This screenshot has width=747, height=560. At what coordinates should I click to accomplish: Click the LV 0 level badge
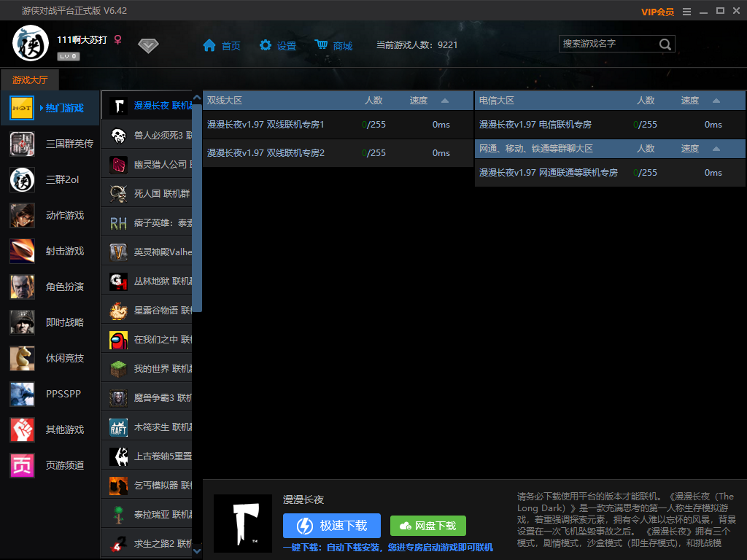69,56
